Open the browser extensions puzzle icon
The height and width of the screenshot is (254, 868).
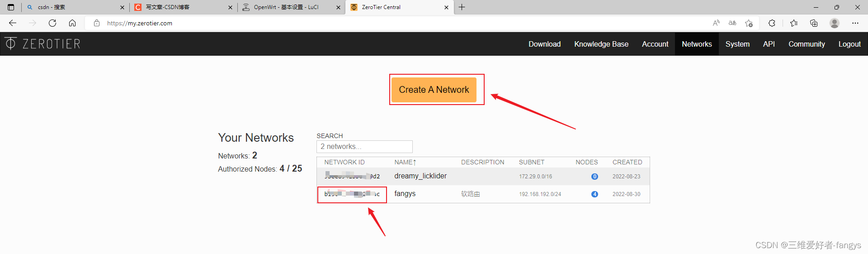(772, 23)
